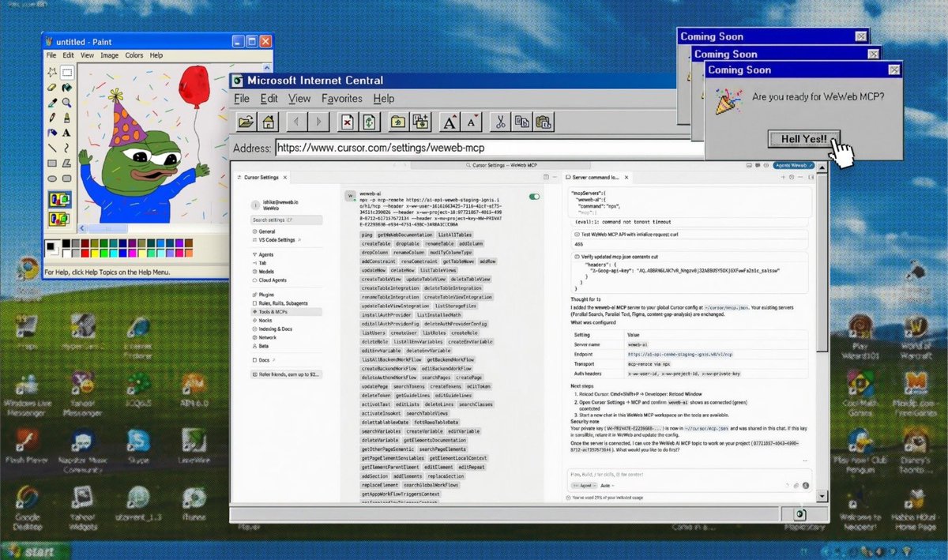Click the Hell Yes!! button

[x=803, y=139]
